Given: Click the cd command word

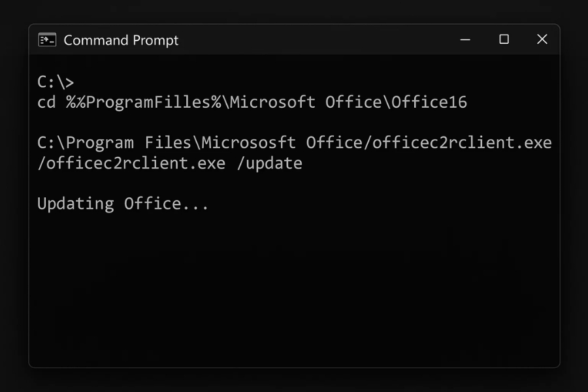Looking at the screenshot, I should 46,103.
